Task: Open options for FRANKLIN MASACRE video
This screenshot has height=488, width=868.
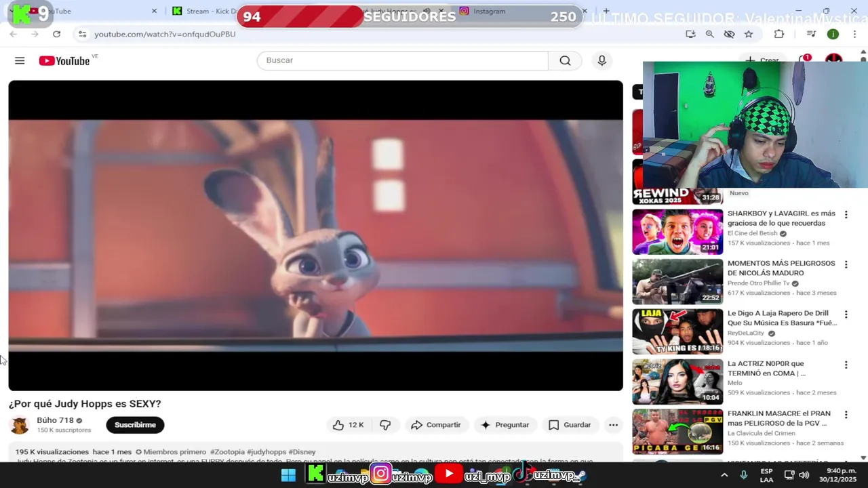Action: coord(846,414)
